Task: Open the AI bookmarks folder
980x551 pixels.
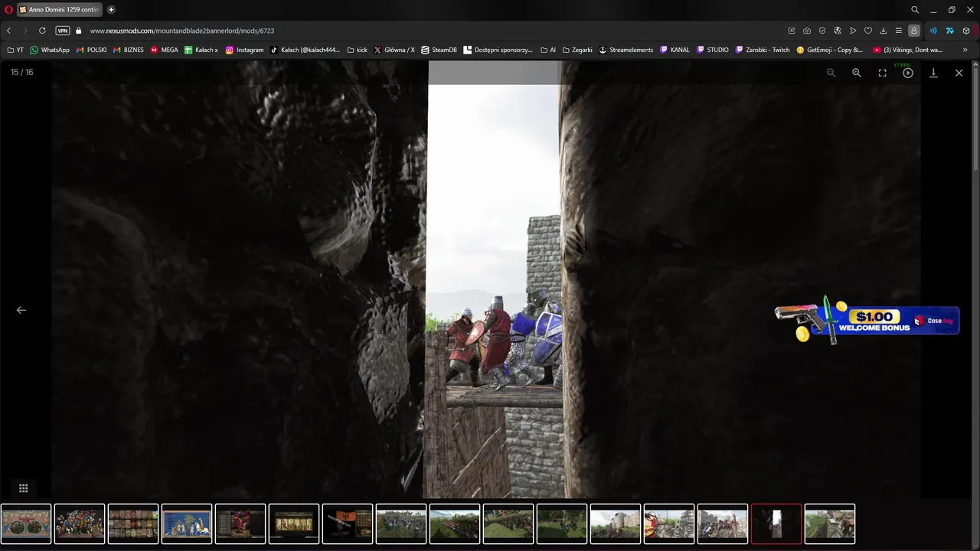Action: click(x=549, y=50)
